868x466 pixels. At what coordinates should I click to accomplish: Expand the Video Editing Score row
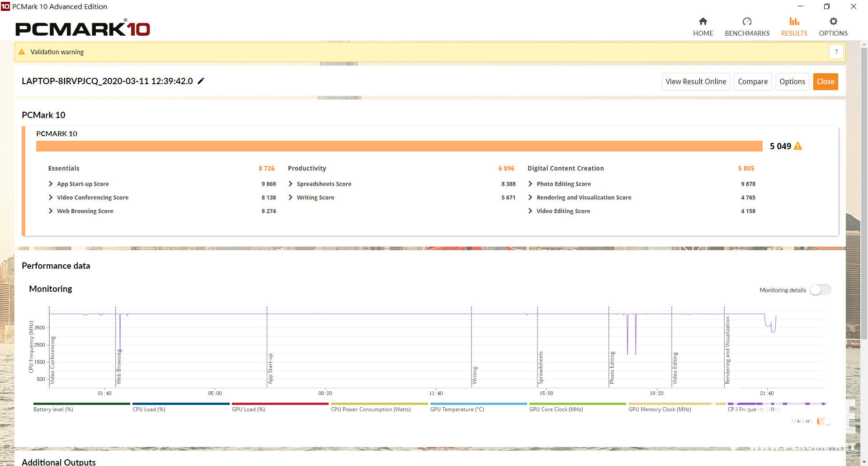(530, 211)
